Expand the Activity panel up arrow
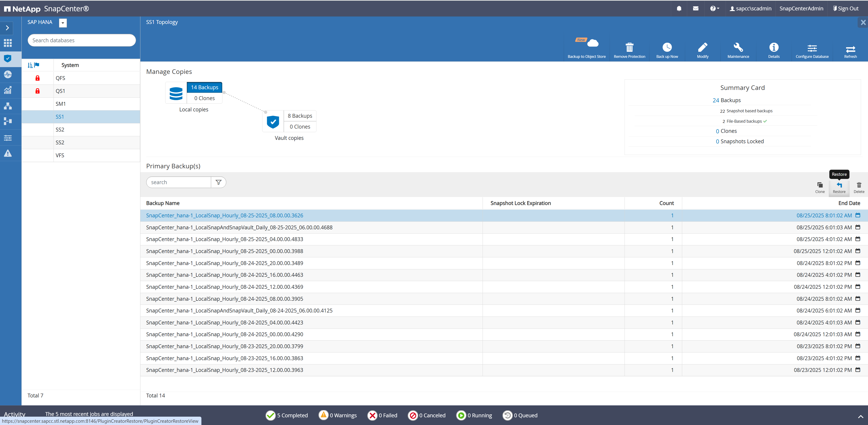 (860, 417)
